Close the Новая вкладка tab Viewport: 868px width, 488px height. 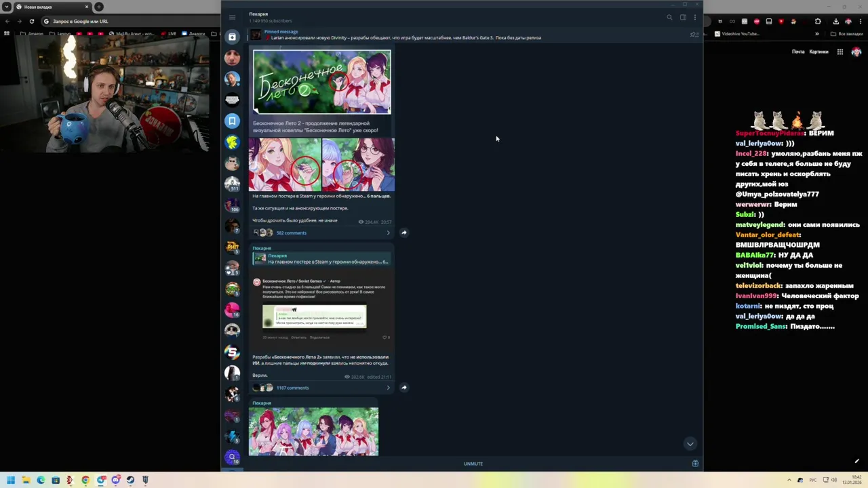click(87, 7)
